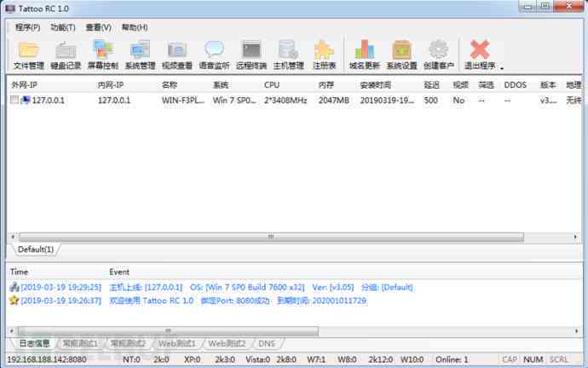Click the host list horizontal scrollbar thumb
Image resolution: width=588 pixels, height=368 pixels.
click(x=271, y=237)
